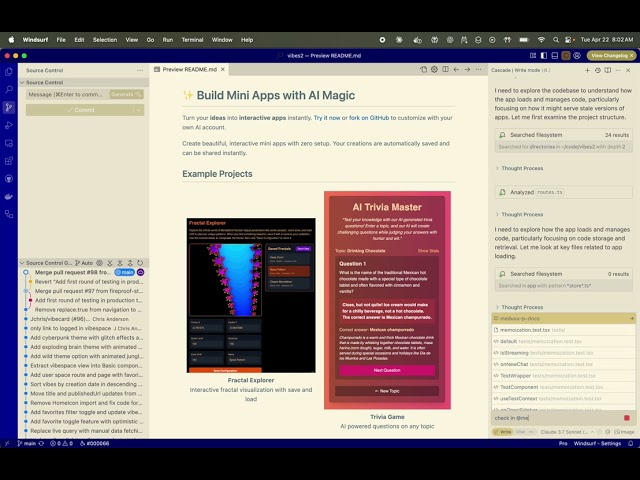Click Show Source icon in editor toolbar
Viewport: 640px width, 480px height.
(423, 69)
